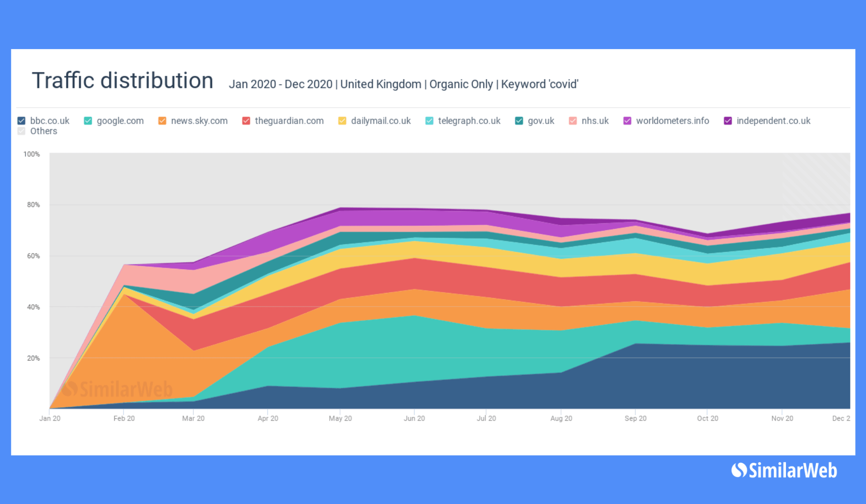Viewport: 866px width, 504px height.
Task: Click the Nov 20 axis label
Action: 782,418
